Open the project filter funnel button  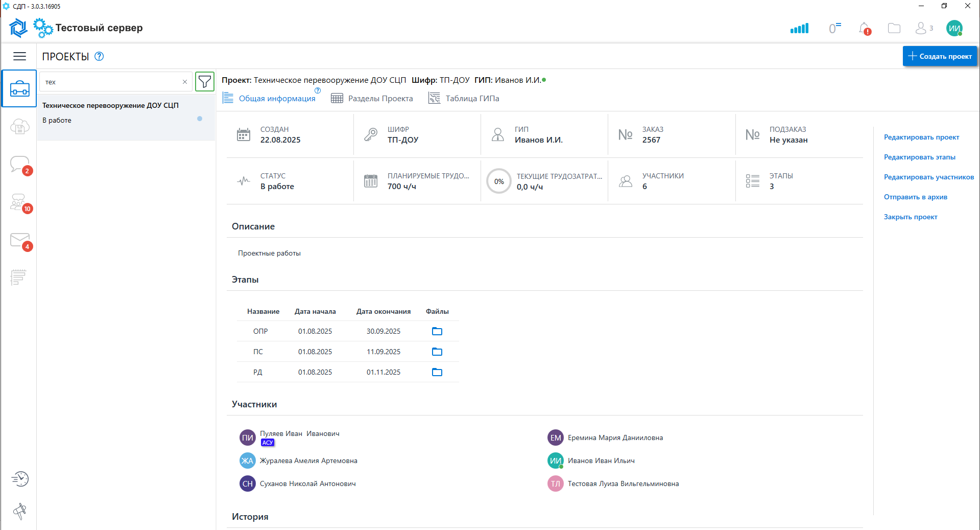tap(205, 82)
